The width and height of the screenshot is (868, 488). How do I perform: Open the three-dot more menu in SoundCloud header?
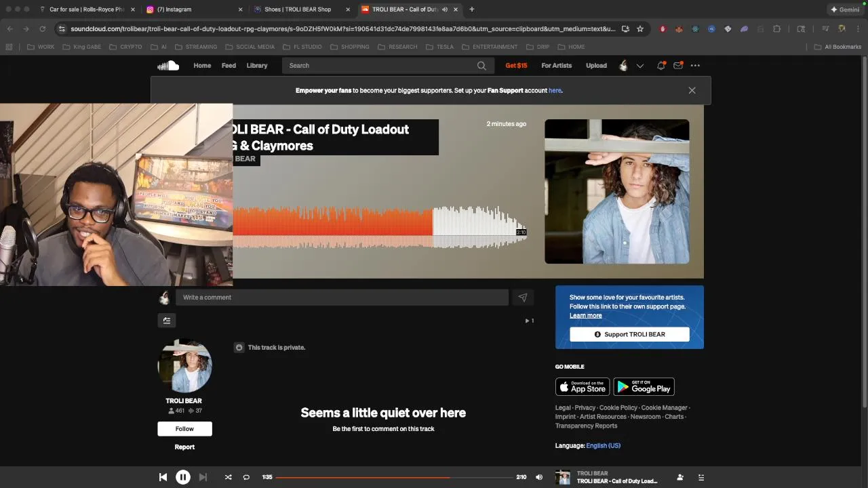(x=695, y=66)
